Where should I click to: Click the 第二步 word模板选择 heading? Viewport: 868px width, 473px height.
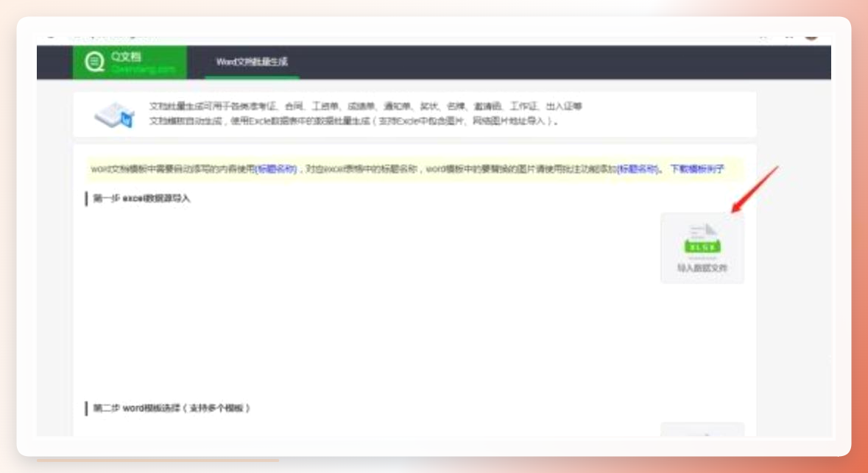click(171, 408)
